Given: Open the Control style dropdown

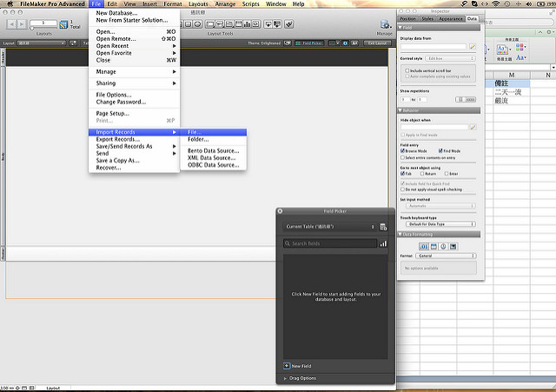Looking at the screenshot, I should [450, 58].
